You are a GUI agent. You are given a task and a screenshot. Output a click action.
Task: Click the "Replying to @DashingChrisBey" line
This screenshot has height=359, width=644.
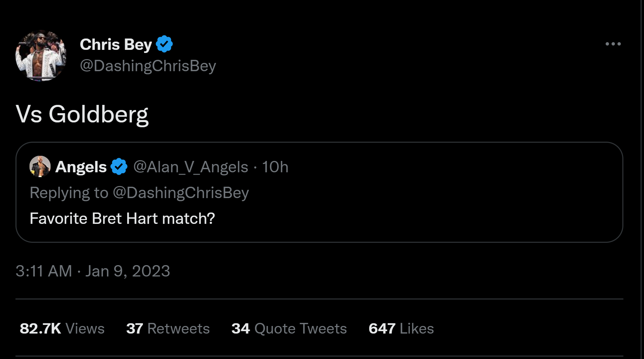[x=139, y=193]
